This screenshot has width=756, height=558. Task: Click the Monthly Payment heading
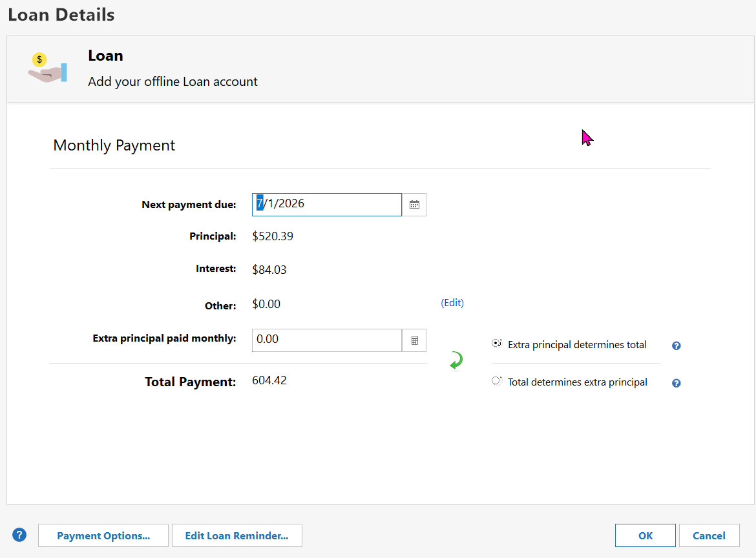pyautogui.click(x=114, y=145)
